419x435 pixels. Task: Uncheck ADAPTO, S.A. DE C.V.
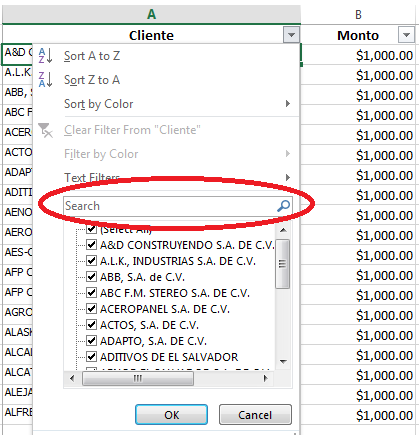tap(91, 341)
